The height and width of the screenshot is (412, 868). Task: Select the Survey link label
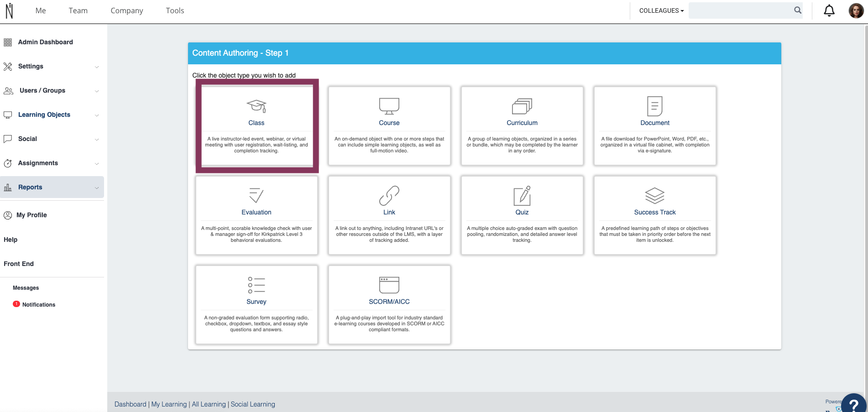pos(256,302)
